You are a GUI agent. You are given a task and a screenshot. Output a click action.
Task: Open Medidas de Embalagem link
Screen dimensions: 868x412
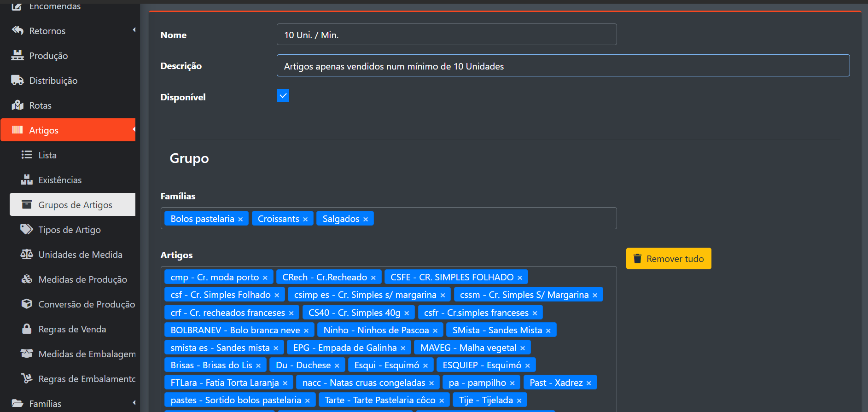pyautogui.click(x=87, y=354)
